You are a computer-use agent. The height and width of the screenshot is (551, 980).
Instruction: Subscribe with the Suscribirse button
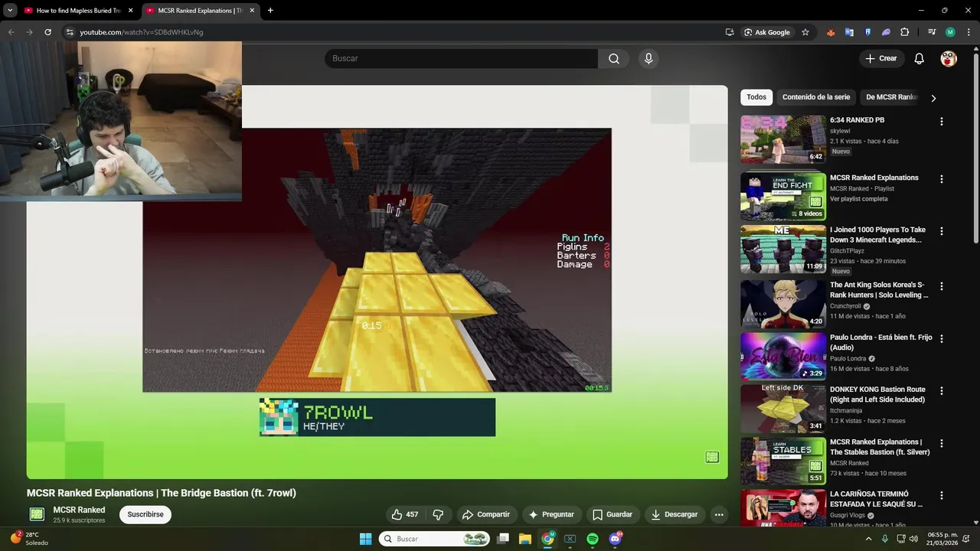[x=145, y=514]
